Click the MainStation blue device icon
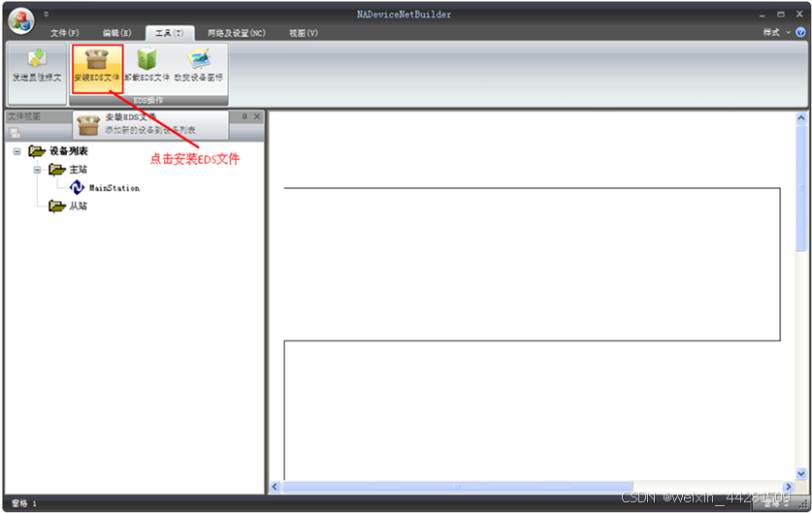This screenshot has height=513, width=812. pyautogui.click(x=77, y=187)
